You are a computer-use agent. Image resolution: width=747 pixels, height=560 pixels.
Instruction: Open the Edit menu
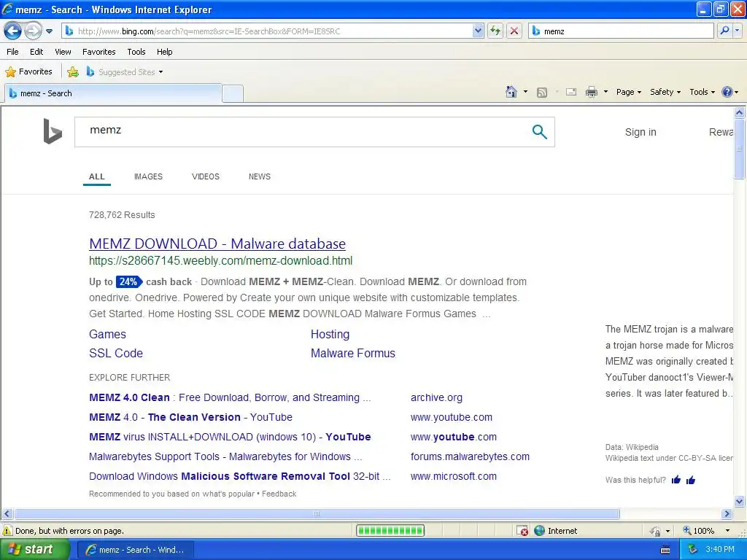[36, 52]
